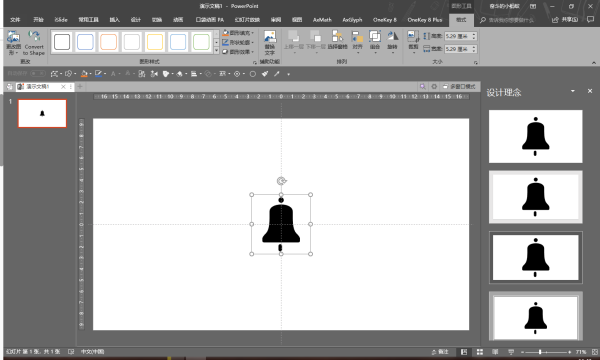Decrease the width with stepper arrow
Screen dimensions: 600x360
pyautogui.click(x=474, y=51)
